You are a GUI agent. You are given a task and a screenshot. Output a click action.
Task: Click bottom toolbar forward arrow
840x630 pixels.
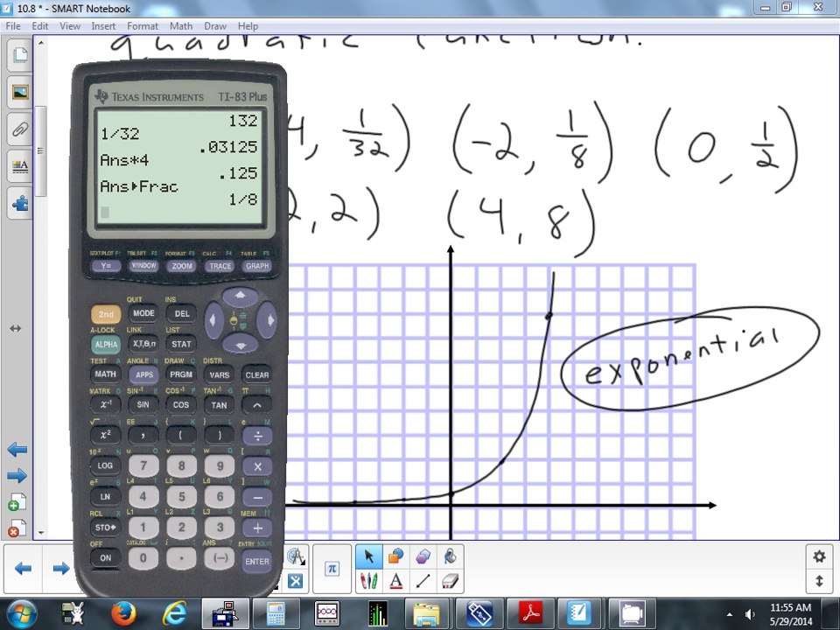[60, 569]
